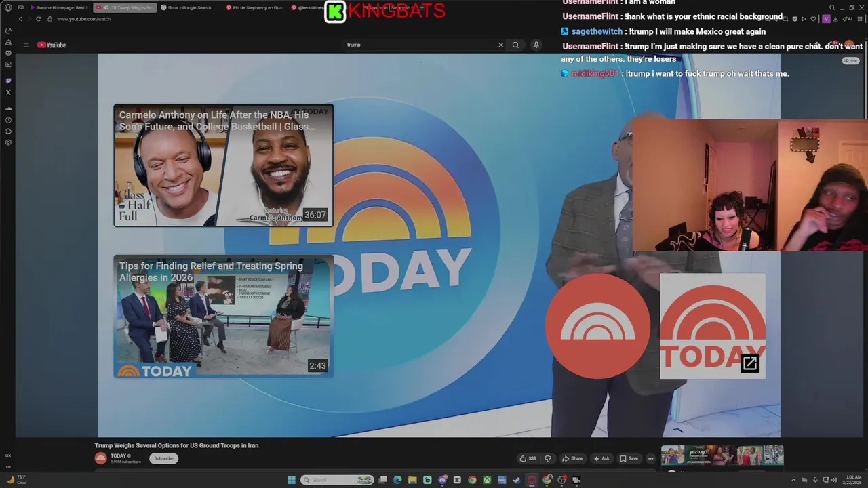
Task: Open X (Twitter) in browser sidebar
Action: pos(8,92)
